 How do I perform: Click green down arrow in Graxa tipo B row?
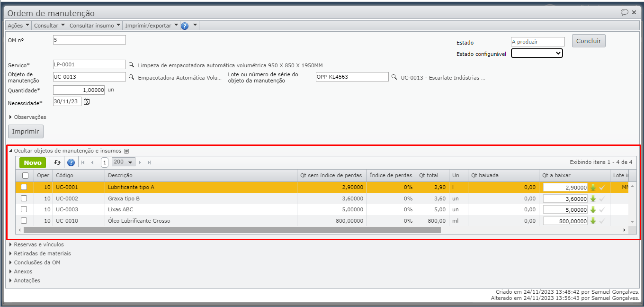pyautogui.click(x=593, y=199)
